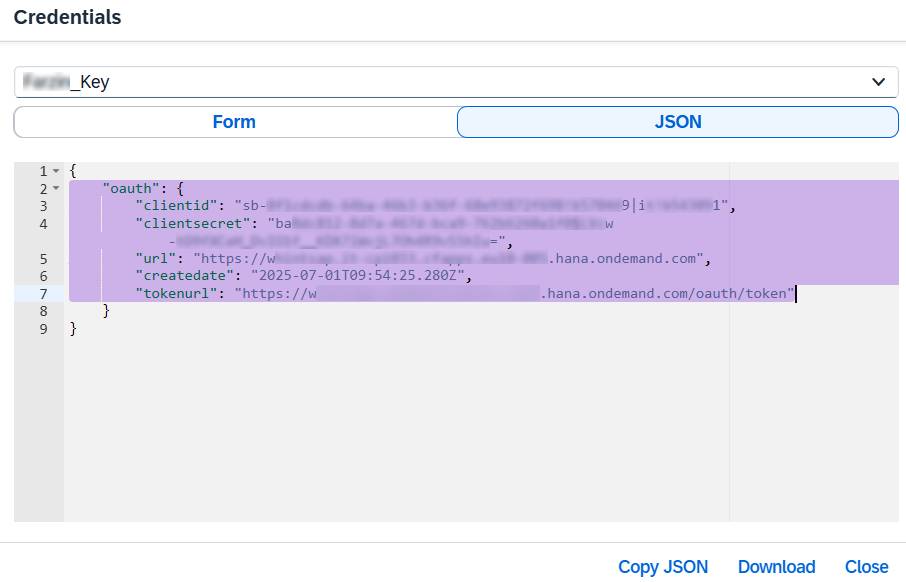Click line number 3 in the gutter
The image size is (906, 582).
43,206
